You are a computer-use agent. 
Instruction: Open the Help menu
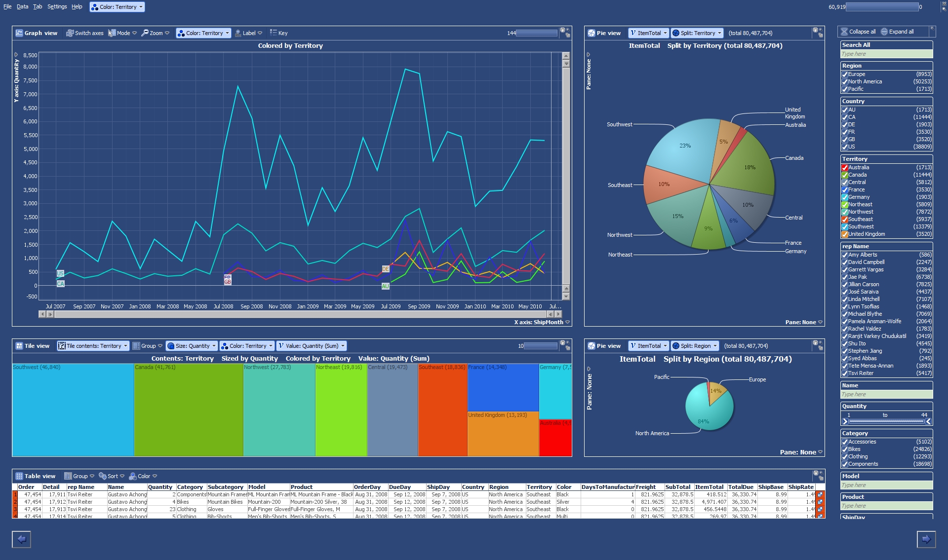pos(77,7)
